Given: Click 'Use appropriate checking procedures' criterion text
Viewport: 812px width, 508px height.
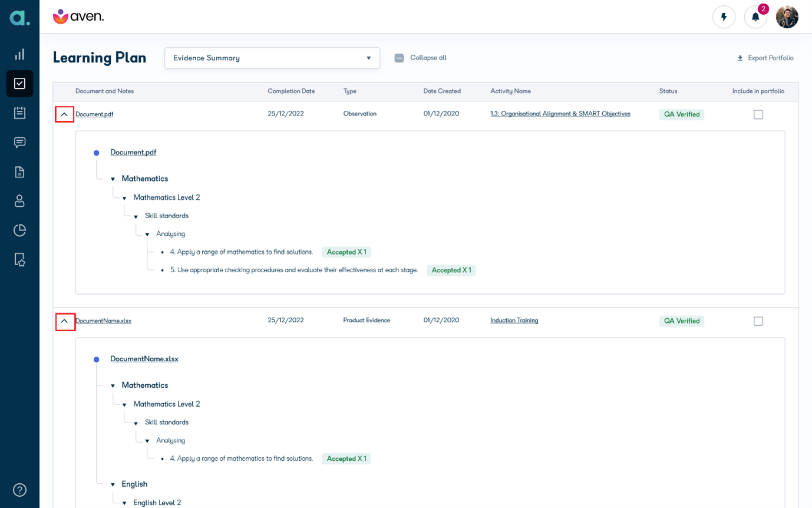Looking at the screenshot, I should point(294,270).
